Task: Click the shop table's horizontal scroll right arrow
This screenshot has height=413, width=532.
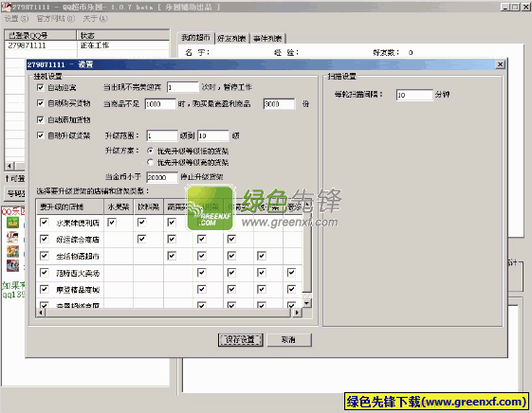Action: coord(297,313)
